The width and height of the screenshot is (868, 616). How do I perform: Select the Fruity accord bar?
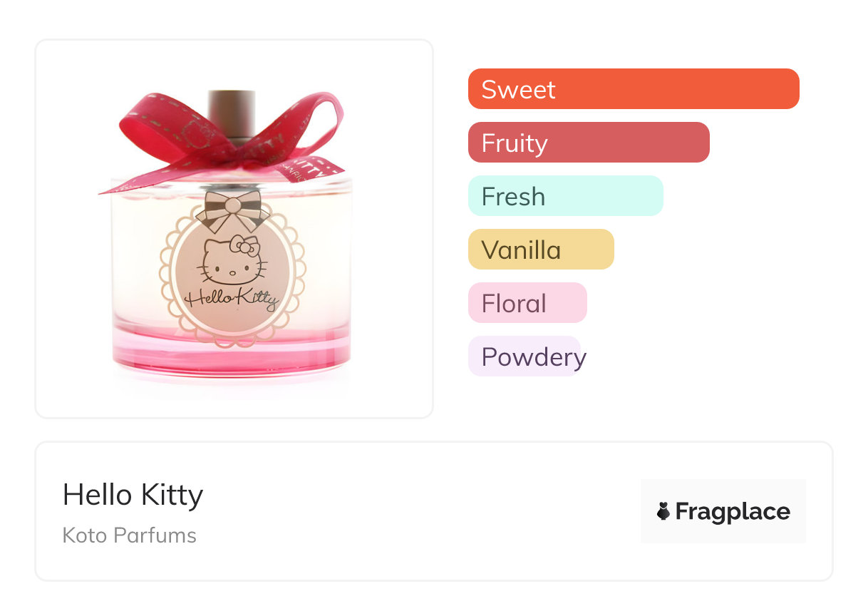(x=588, y=143)
